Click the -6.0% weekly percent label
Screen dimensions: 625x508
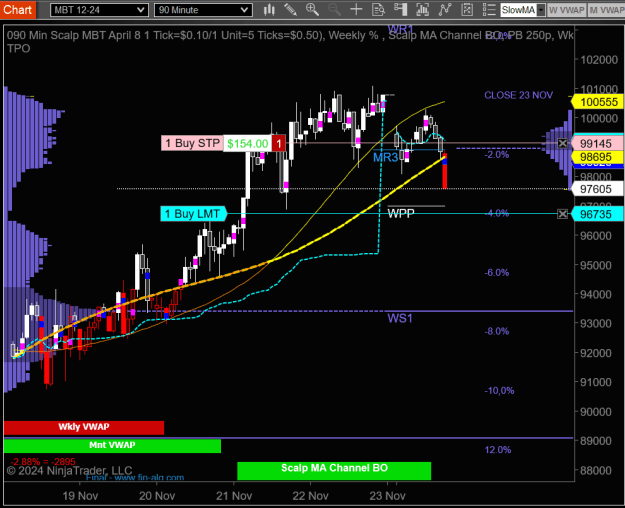[x=497, y=273]
